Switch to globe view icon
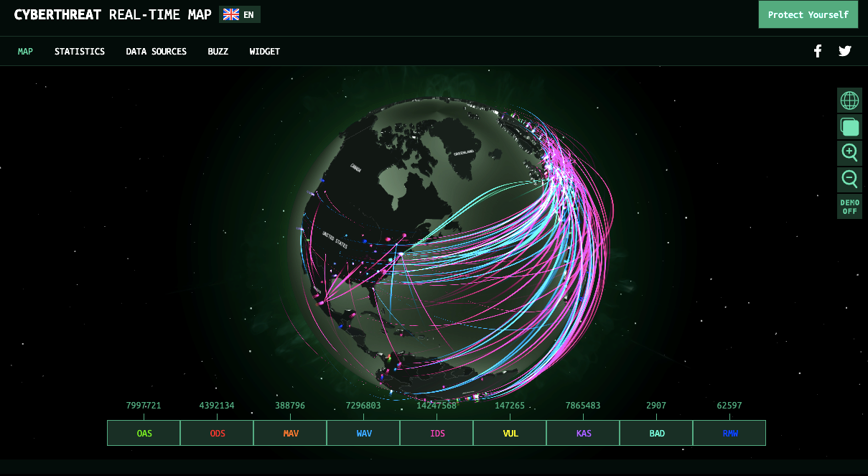This screenshot has width=868, height=476. click(849, 101)
